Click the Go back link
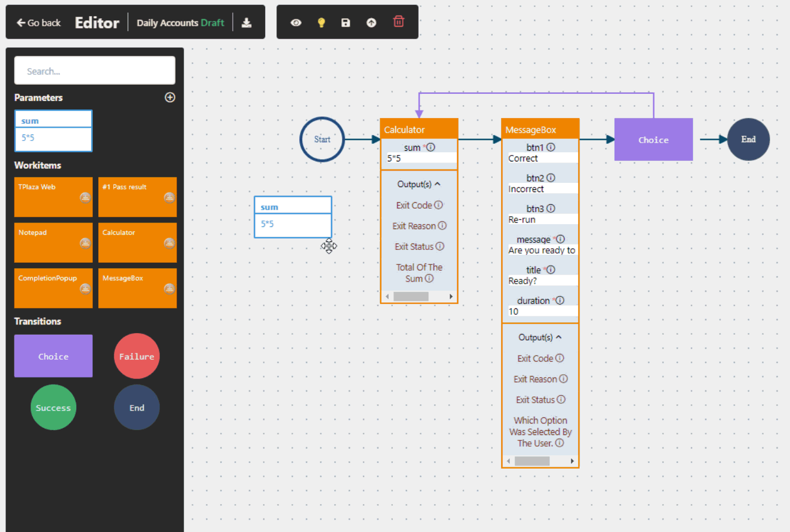The height and width of the screenshot is (532, 790). click(x=39, y=23)
